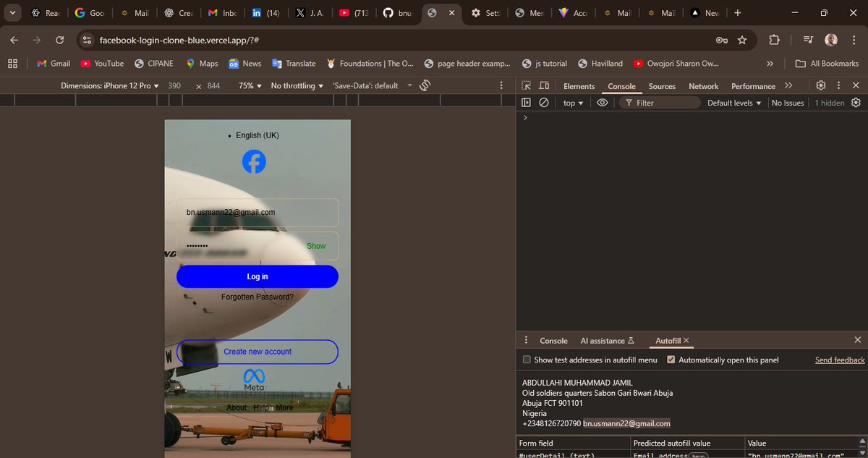Click the Forgotten Password? link

tap(258, 297)
